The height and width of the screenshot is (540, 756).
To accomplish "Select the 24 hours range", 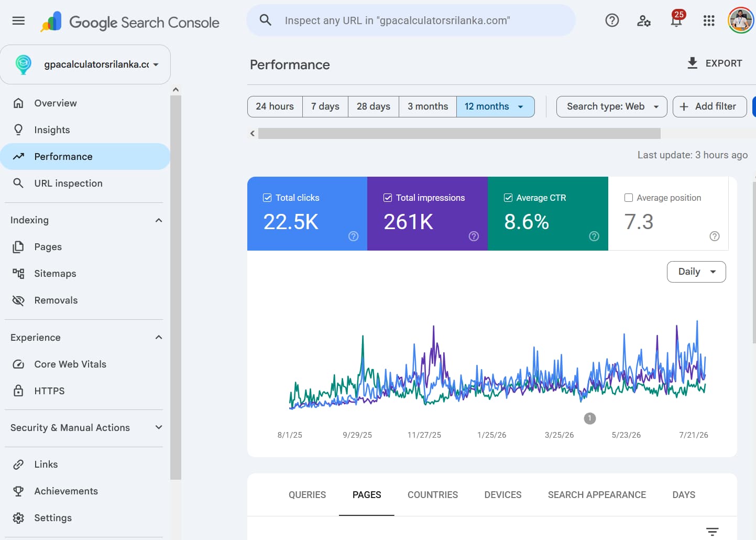I will [x=275, y=106].
